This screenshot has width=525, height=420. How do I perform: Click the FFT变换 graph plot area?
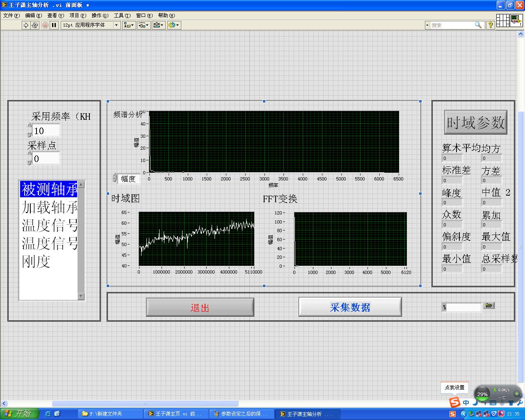(x=350, y=239)
